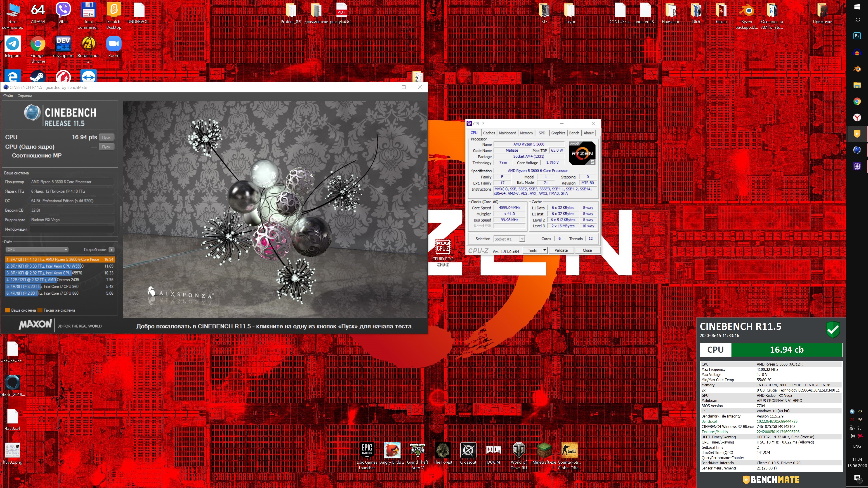868x488 pixels.
Task: Select the Intel Core i7 960 ranking row
Action: pyautogui.click(x=60, y=286)
